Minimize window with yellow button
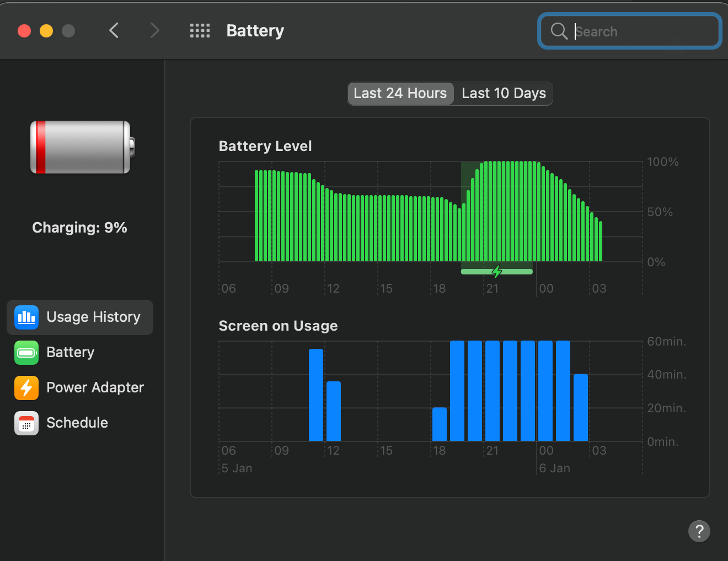Image resolution: width=728 pixels, height=561 pixels. [46, 31]
